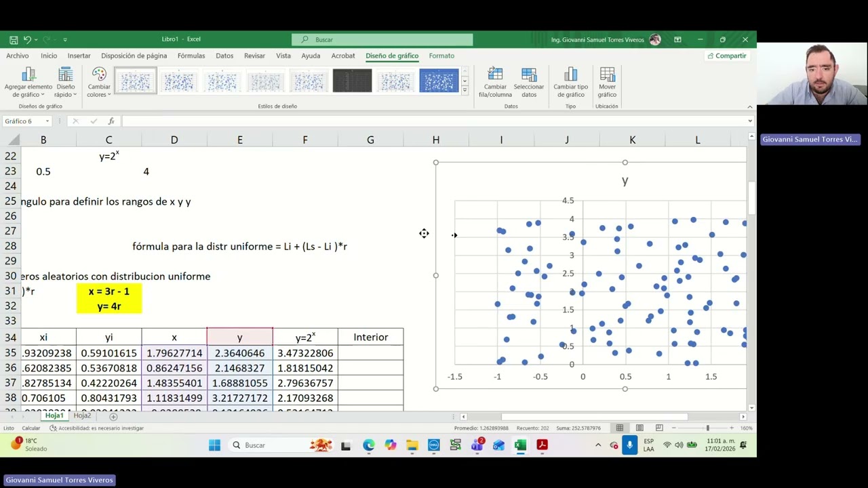Click the user account profile picture

pyautogui.click(x=655, y=39)
